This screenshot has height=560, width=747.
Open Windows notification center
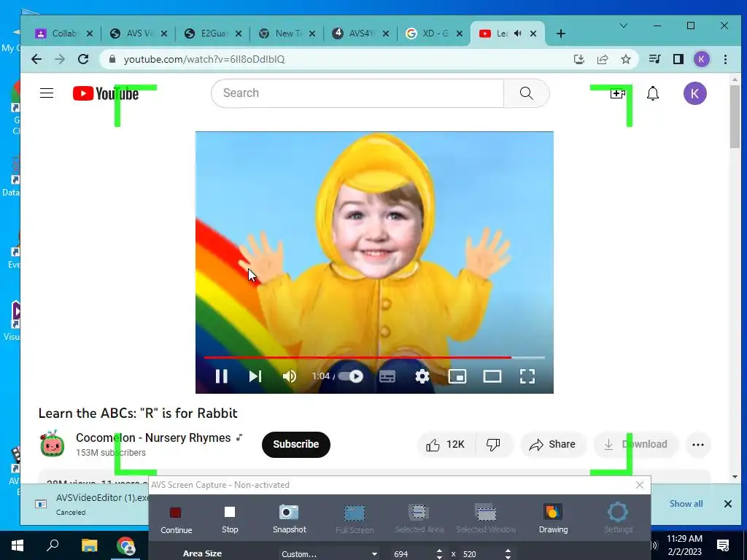(723, 545)
